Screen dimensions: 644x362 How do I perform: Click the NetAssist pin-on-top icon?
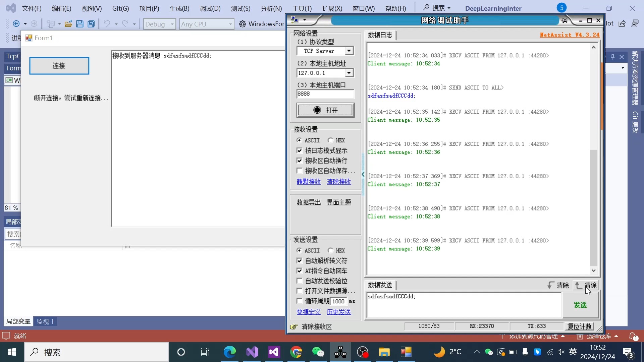[565, 20]
